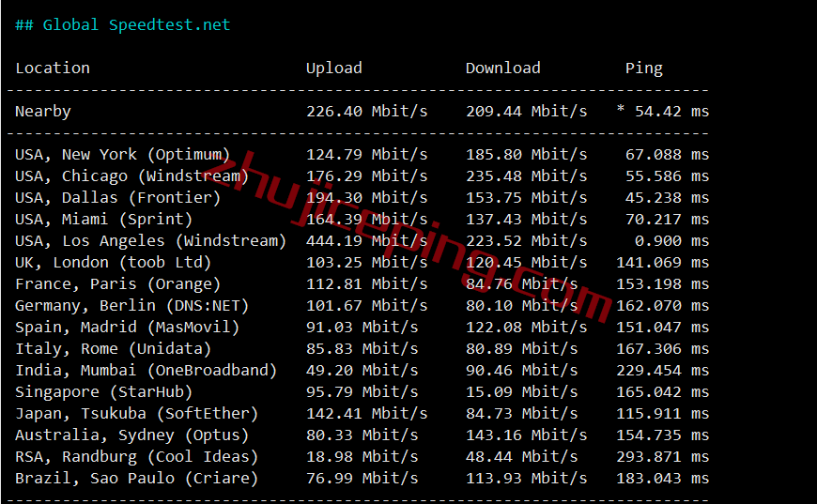Select the USA, New York (Optimum) entry
Image resolution: width=817 pixels, height=504 pixels.
122,154
